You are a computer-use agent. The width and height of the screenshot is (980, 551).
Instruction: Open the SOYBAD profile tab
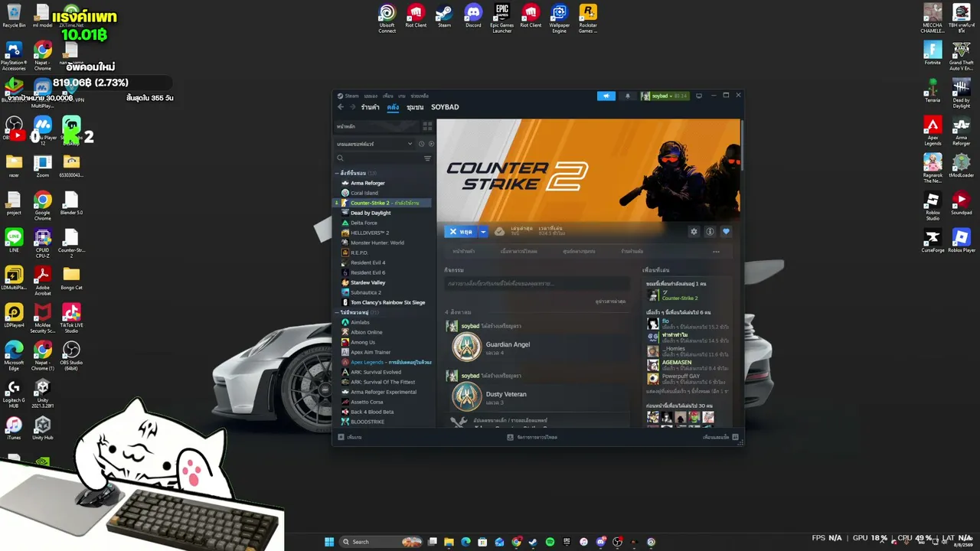[x=445, y=107]
